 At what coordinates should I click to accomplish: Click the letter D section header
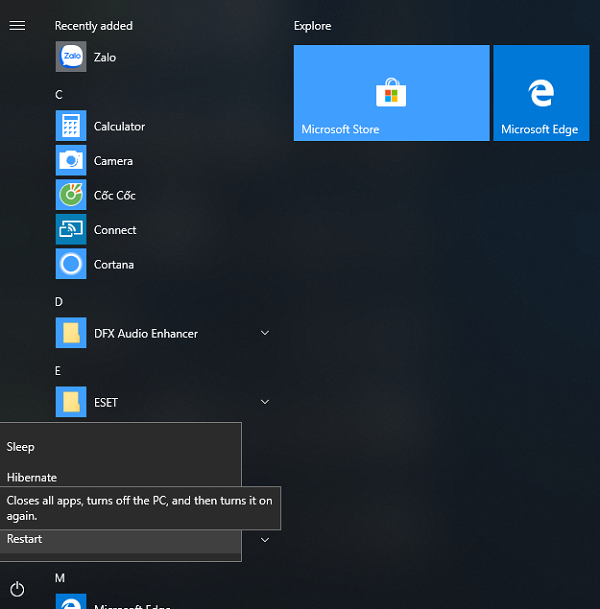[x=59, y=302]
